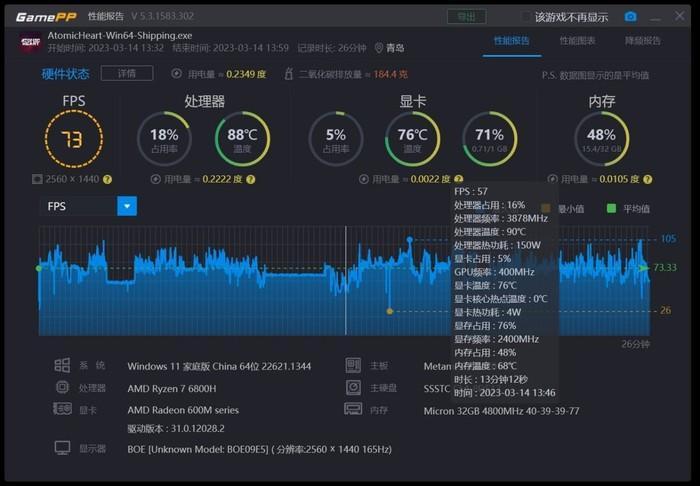Click the help icon next to 2560 × 1440
This screenshot has height=486, width=700.
point(107,179)
